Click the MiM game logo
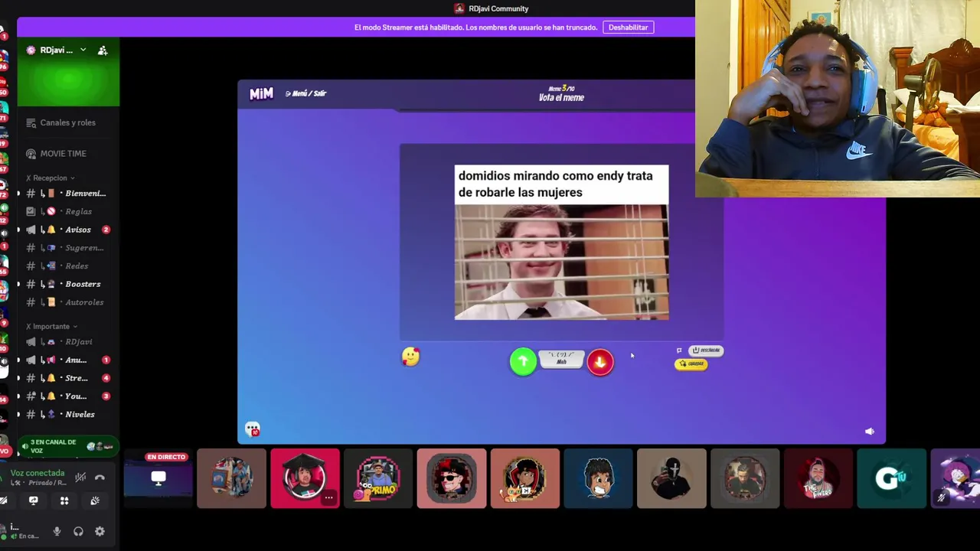 point(261,93)
